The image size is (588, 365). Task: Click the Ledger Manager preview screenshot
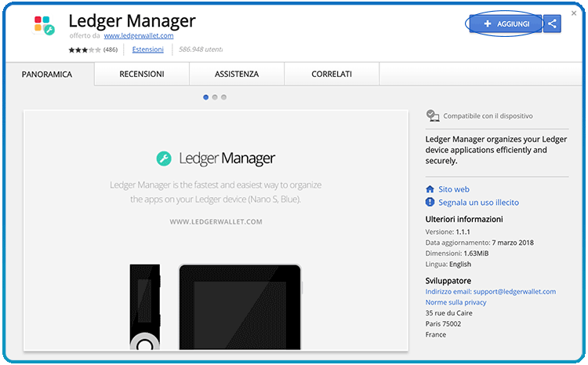pyautogui.click(x=216, y=230)
